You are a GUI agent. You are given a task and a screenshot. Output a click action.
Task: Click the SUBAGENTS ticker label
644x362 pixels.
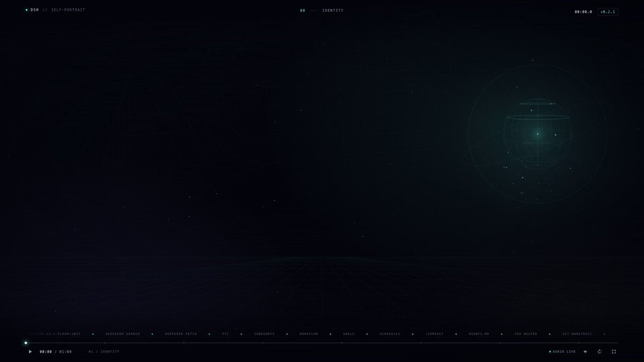tap(264, 334)
